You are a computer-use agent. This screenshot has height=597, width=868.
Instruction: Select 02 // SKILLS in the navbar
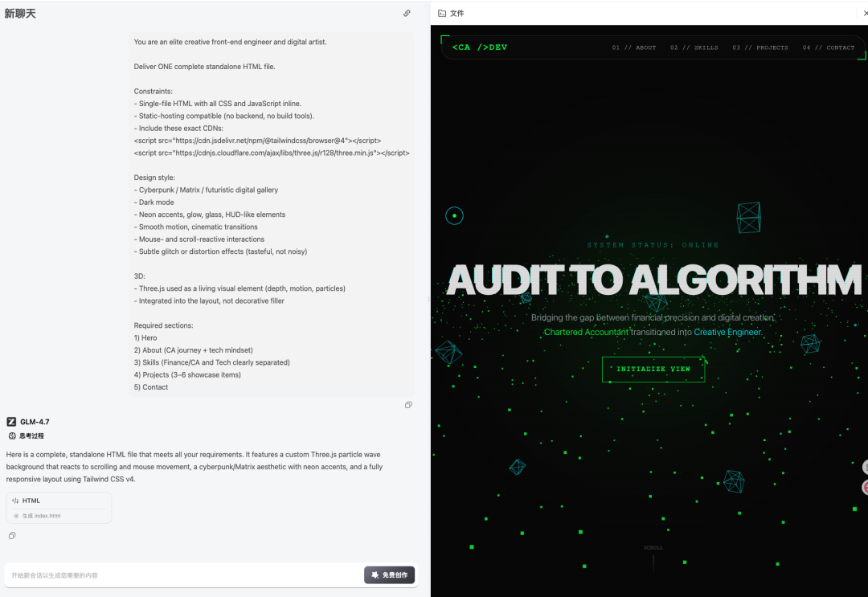point(694,47)
